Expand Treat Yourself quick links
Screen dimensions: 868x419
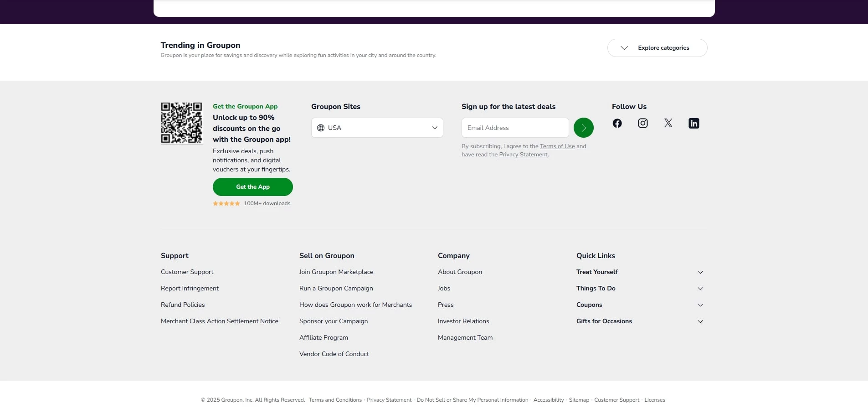700,272
